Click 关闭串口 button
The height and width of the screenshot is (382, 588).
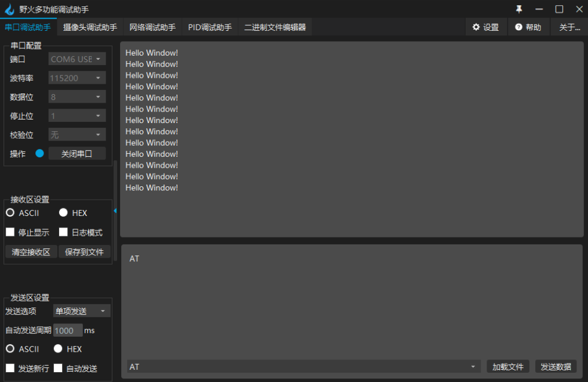click(x=77, y=154)
